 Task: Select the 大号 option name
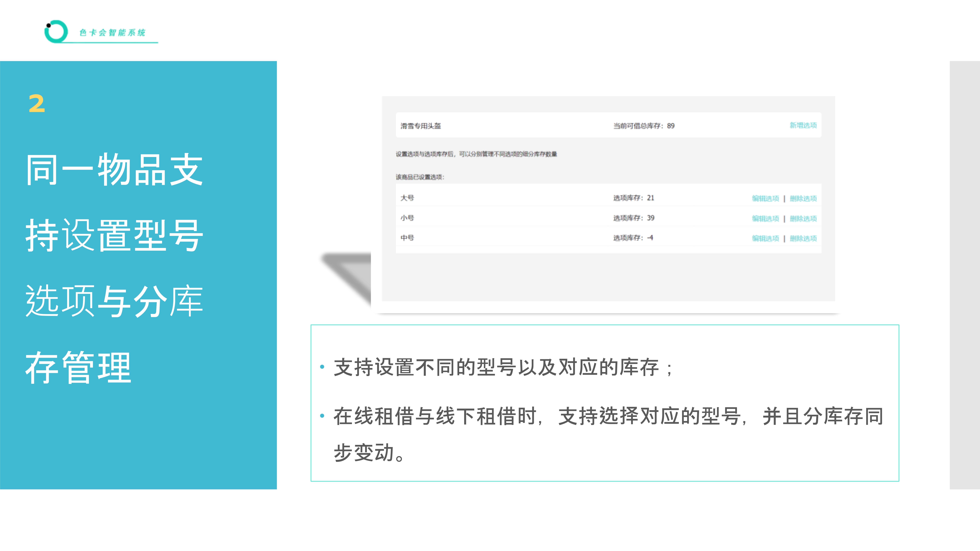[407, 198]
